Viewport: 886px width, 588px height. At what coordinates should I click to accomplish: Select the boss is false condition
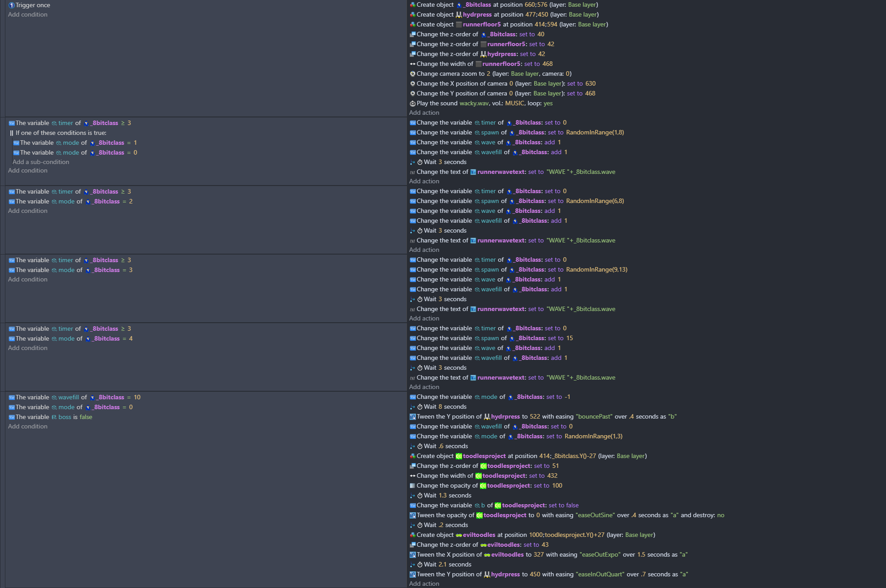click(x=50, y=417)
